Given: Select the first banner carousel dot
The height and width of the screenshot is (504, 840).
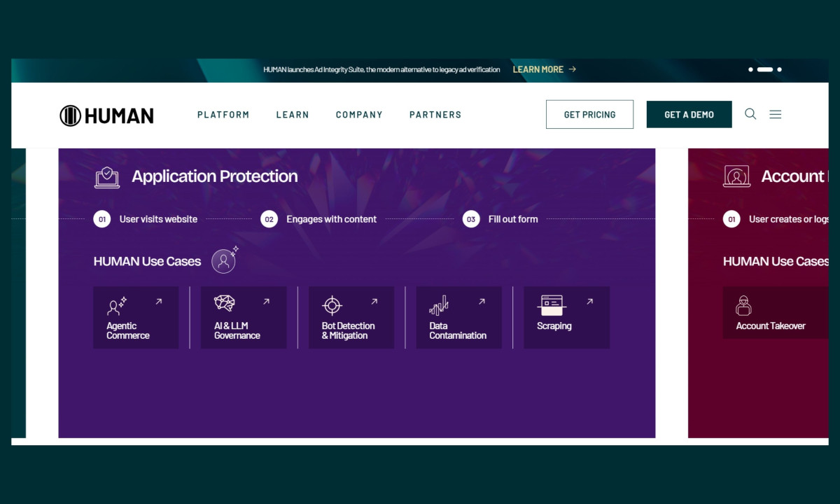Looking at the screenshot, I should click(x=750, y=69).
